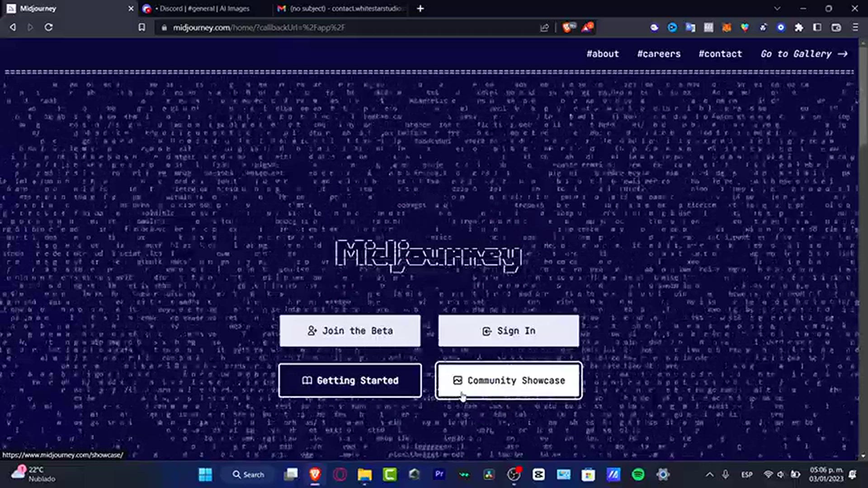Open CapCut from the taskbar
Image resolution: width=868 pixels, height=488 pixels.
tap(538, 474)
